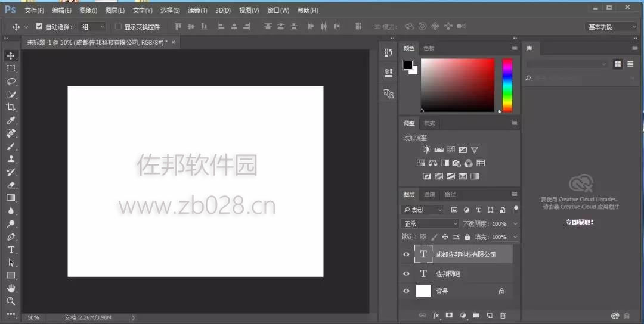Select the Dodge tool
Screen dimensions: 644x324
pos(11,224)
